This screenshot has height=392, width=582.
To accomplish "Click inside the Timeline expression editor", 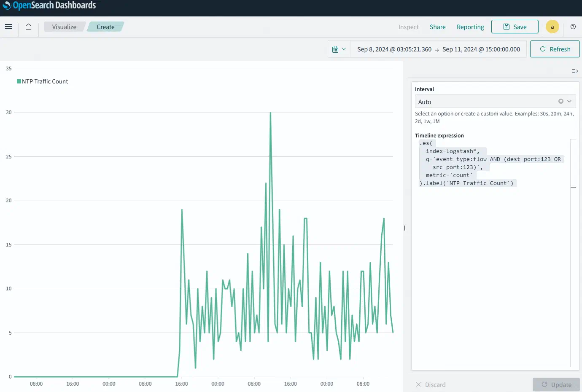I will point(493,253).
